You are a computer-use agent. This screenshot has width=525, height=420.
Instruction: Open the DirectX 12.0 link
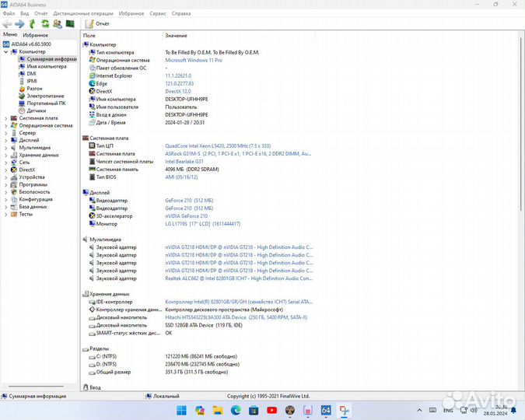pos(178,92)
